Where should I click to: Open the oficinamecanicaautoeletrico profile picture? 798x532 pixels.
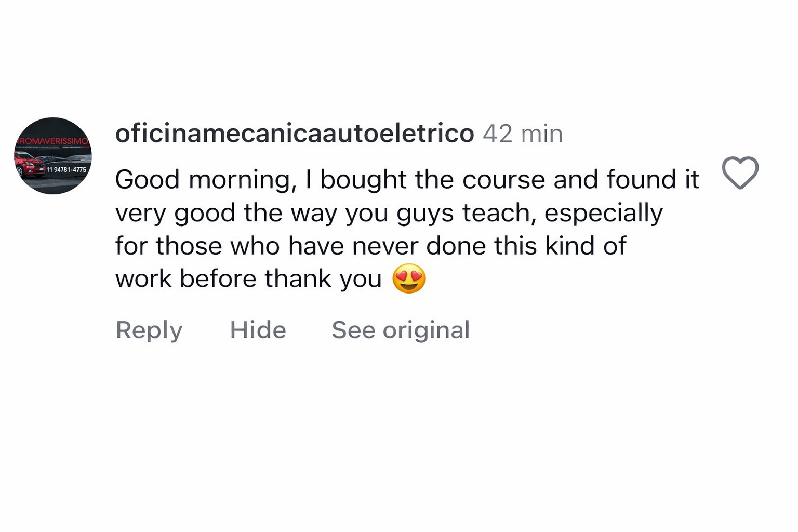pos(53,156)
